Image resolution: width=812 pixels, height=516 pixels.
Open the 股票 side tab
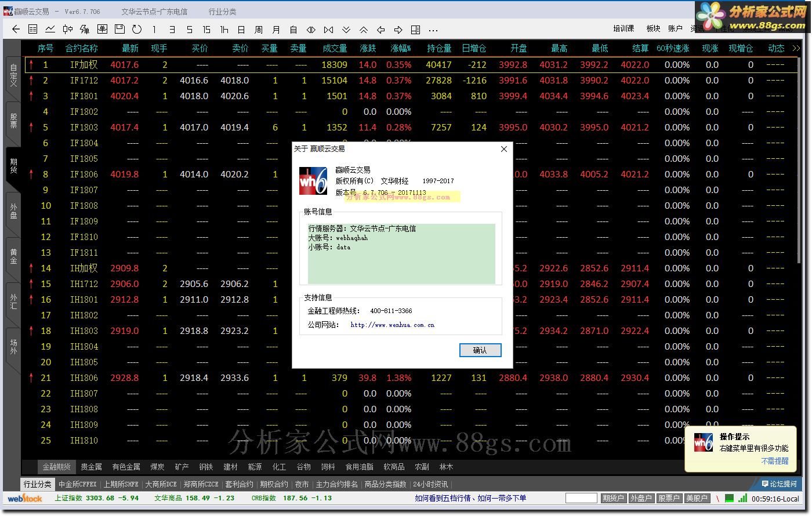[13, 121]
